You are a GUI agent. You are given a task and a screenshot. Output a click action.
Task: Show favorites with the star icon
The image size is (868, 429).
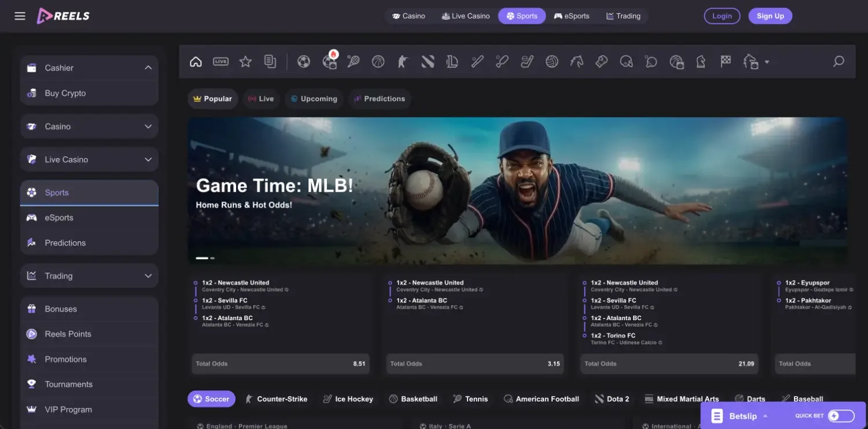[245, 61]
